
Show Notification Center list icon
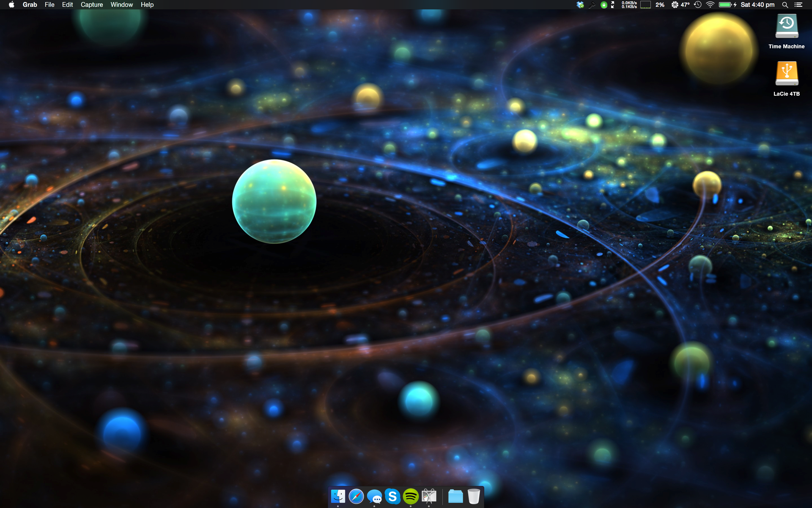(798, 5)
